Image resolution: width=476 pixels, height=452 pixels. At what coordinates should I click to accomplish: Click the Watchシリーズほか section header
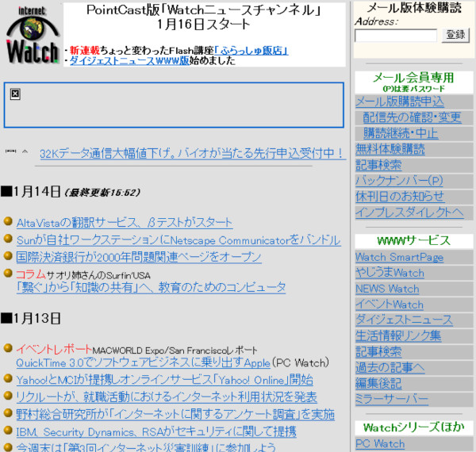pyautogui.click(x=414, y=427)
